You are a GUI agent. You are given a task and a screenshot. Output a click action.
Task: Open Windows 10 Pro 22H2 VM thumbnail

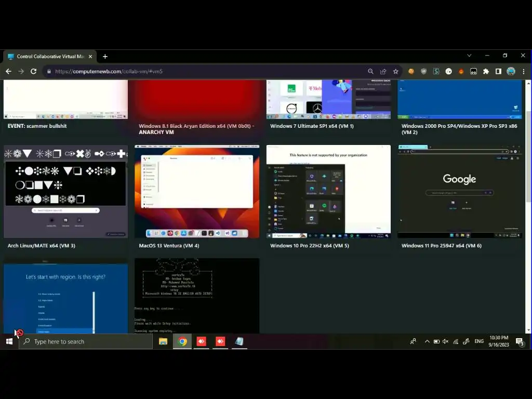(x=328, y=191)
